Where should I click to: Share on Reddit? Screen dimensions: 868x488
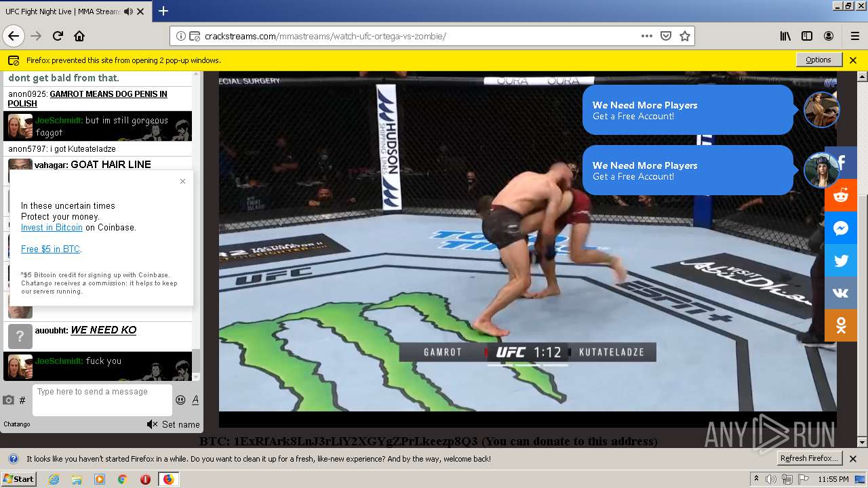(841, 195)
